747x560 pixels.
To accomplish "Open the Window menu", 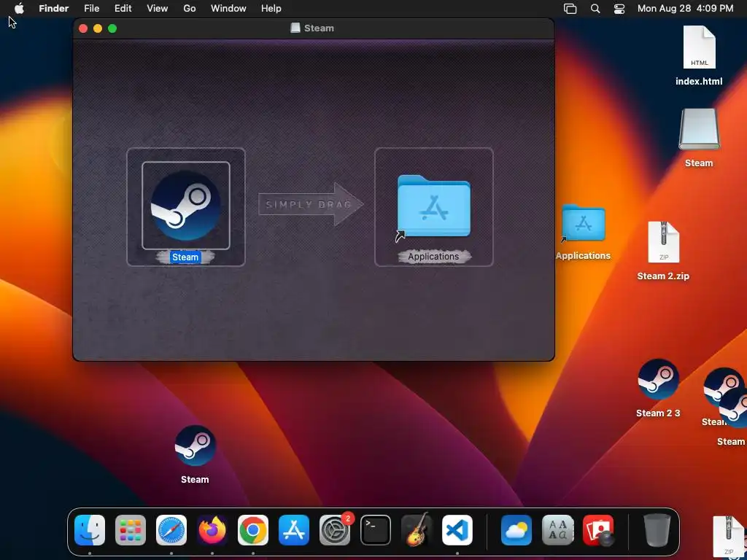I will tap(228, 9).
